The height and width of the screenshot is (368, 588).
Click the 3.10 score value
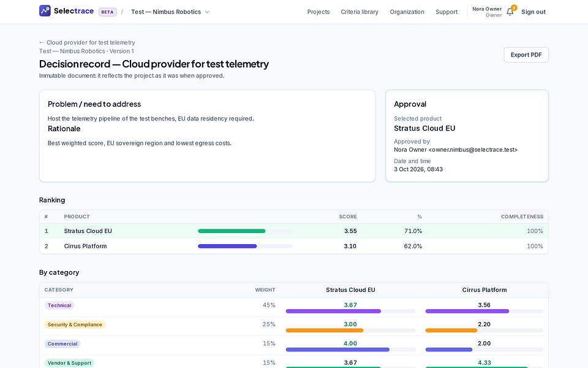point(350,247)
